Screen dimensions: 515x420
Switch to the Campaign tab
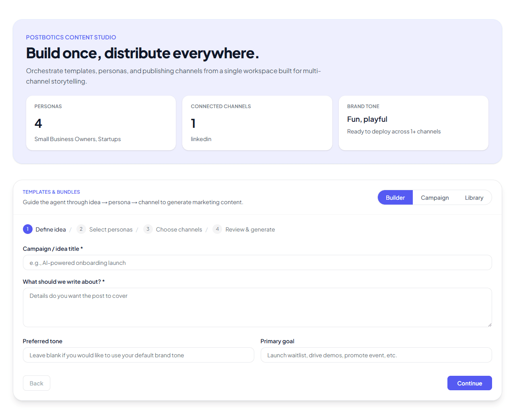435,197
